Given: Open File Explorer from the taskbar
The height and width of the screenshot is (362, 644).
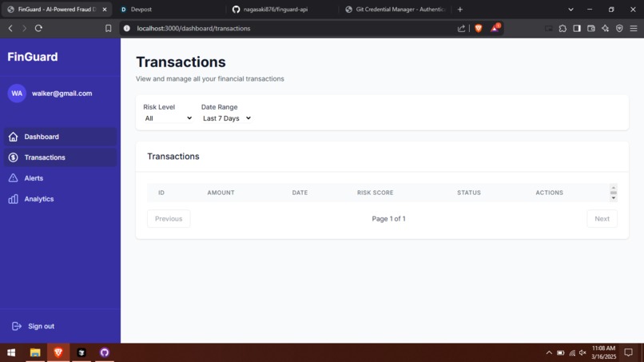Looking at the screenshot, I should tap(35, 352).
